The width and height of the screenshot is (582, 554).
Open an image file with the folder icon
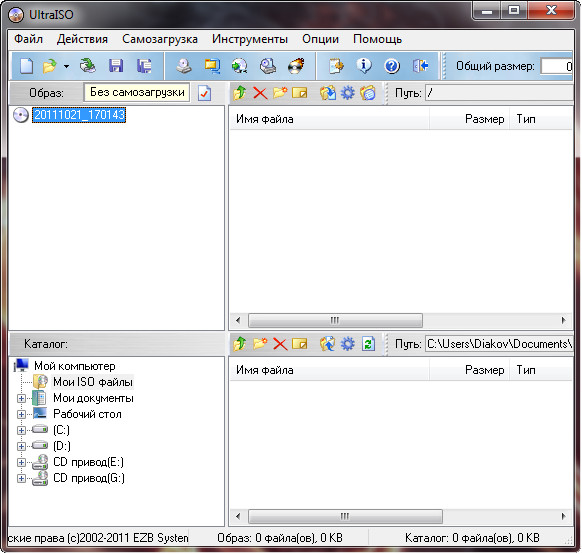tap(49, 66)
